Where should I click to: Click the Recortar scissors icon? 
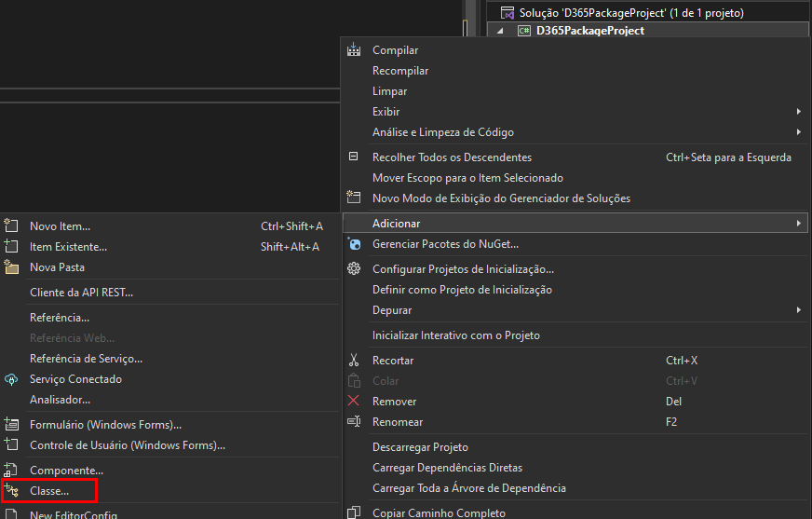(354, 361)
